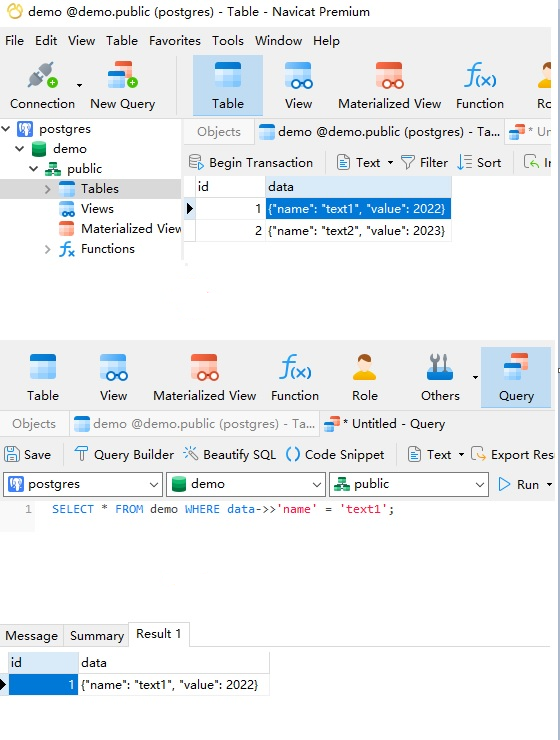
Task: Select the text2 data cell
Action: (358, 231)
